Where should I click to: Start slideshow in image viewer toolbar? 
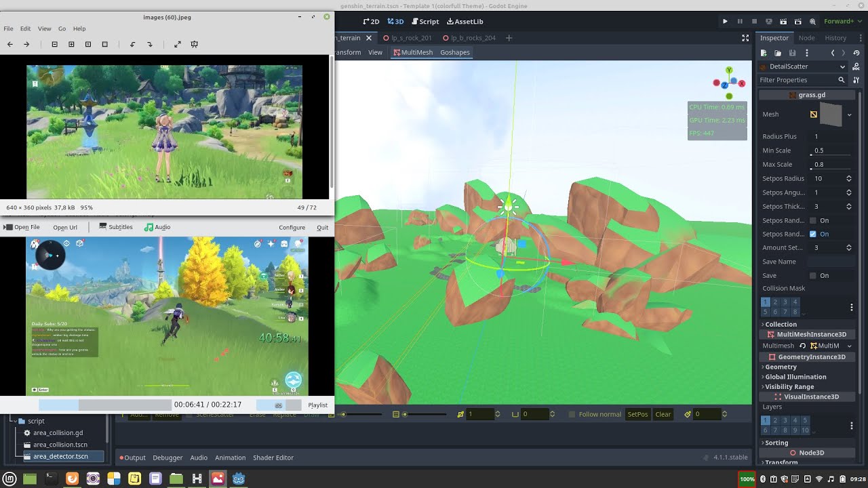click(x=194, y=44)
